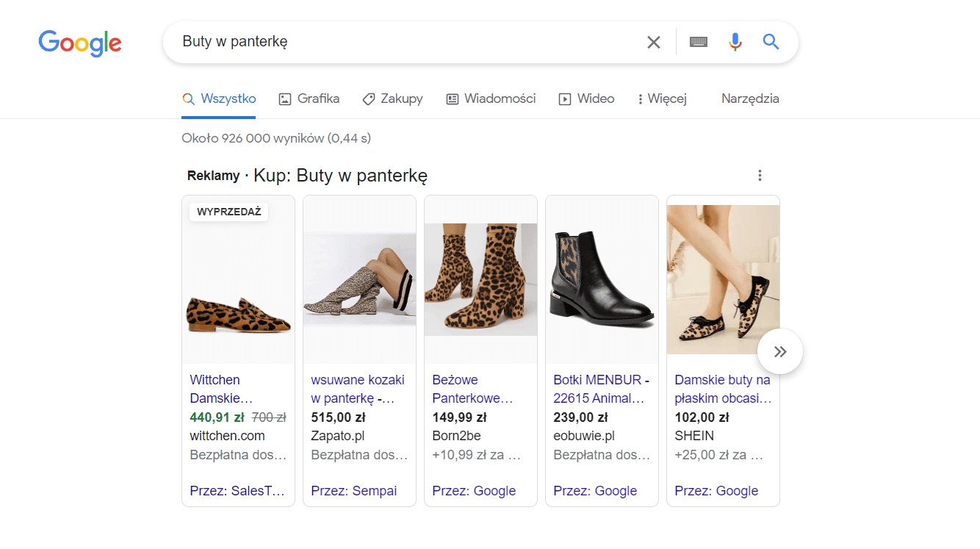Click the blue magnifier search icon
Viewport: 980px width, 549px height.
(771, 41)
